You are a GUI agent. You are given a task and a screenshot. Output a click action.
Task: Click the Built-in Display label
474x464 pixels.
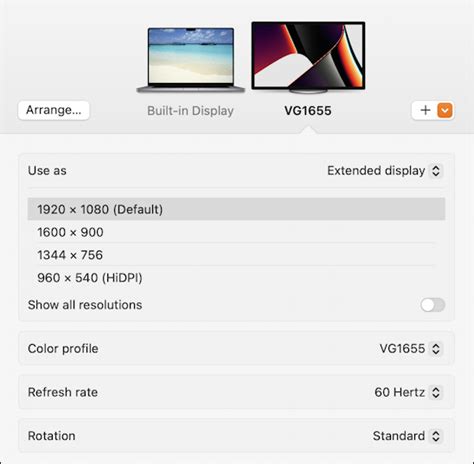click(190, 111)
